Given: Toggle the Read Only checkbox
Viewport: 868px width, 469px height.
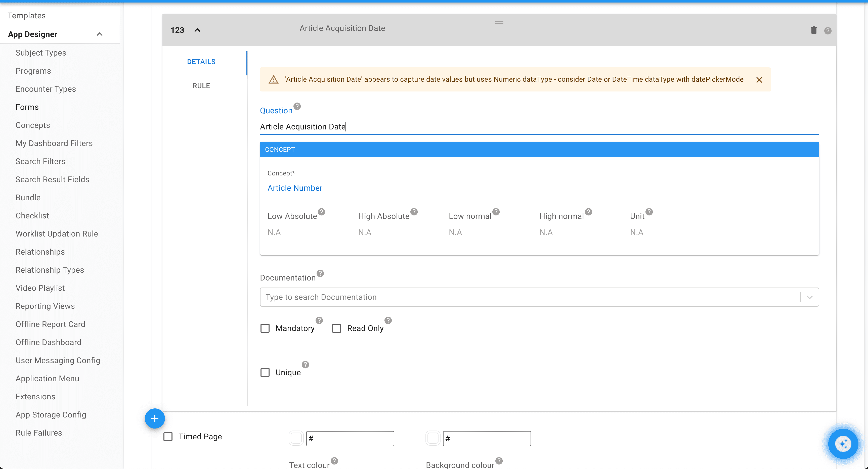Looking at the screenshot, I should point(337,328).
